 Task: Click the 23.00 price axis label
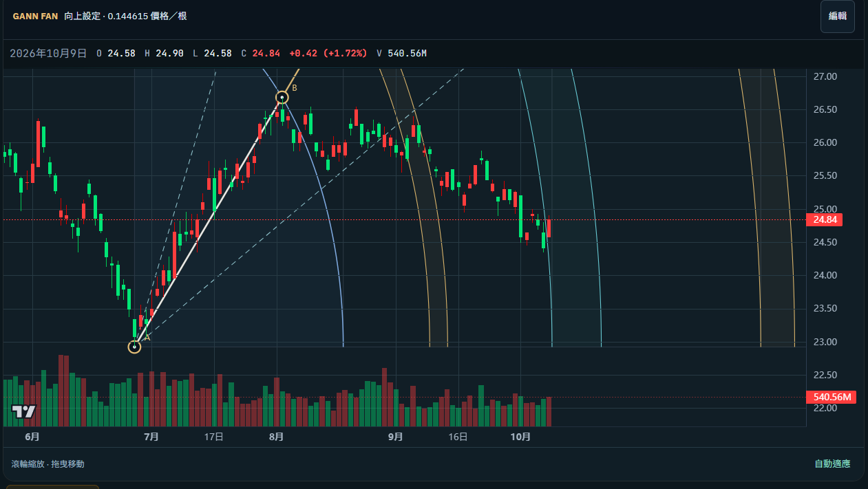(x=825, y=342)
